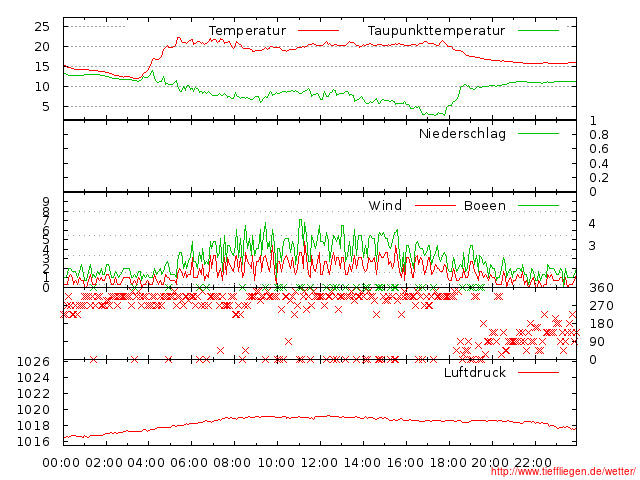
Task: Click the 1024 pressure axis value
Action: pyautogui.click(x=33, y=378)
